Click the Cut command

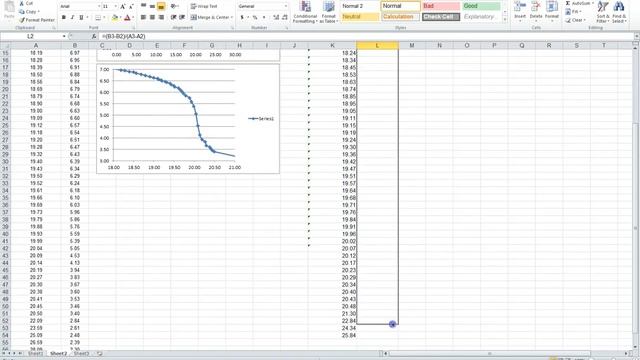(x=26, y=3)
